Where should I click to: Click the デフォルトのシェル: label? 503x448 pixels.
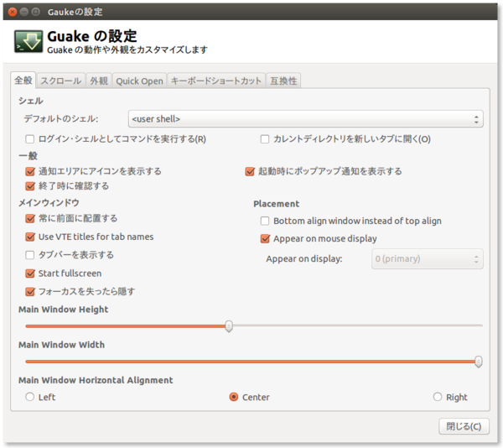(x=61, y=119)
